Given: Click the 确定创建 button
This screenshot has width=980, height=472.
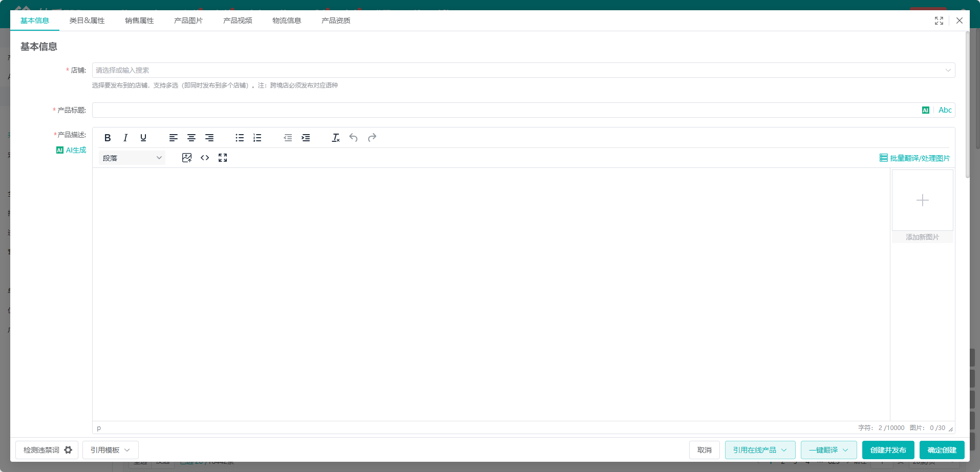Looking at the screenshot, I should [942, 450].
